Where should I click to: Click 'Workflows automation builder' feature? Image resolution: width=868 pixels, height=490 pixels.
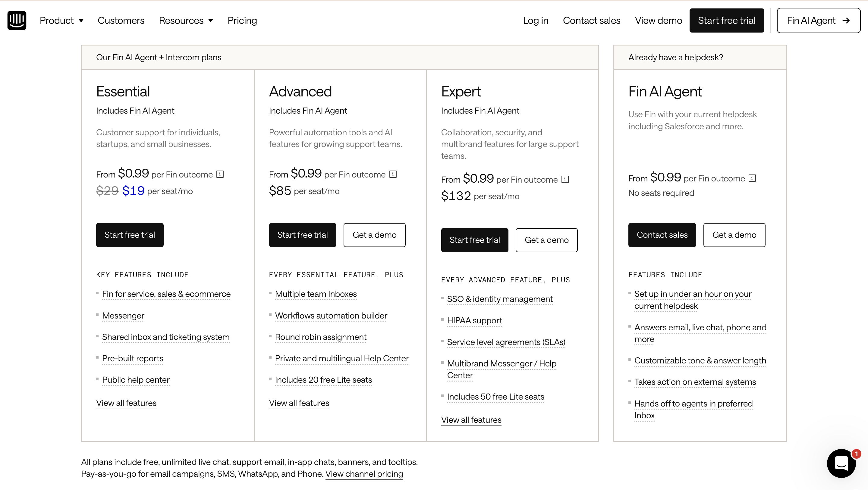pyautogui.click(x=331, y=316)
